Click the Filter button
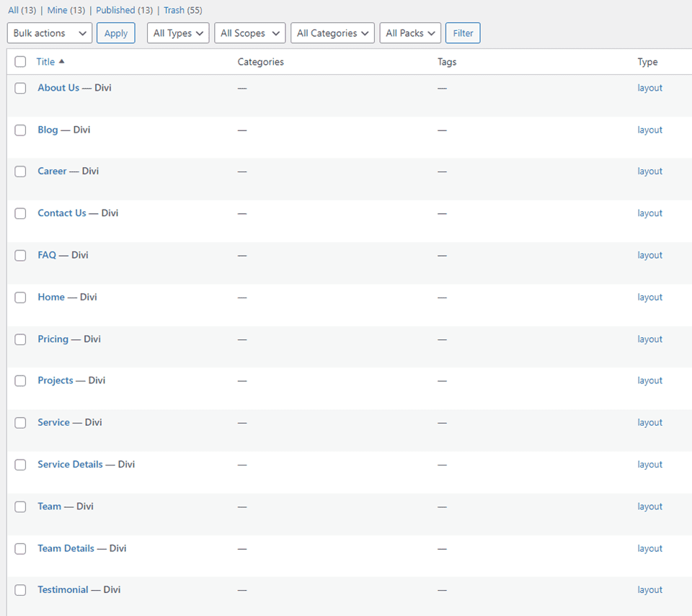Image resolution: width=692 pixels, height=616 pixels. point(462,32)
